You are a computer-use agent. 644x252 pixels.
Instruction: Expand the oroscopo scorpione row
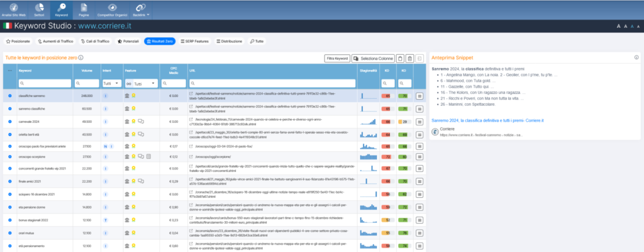10,157
